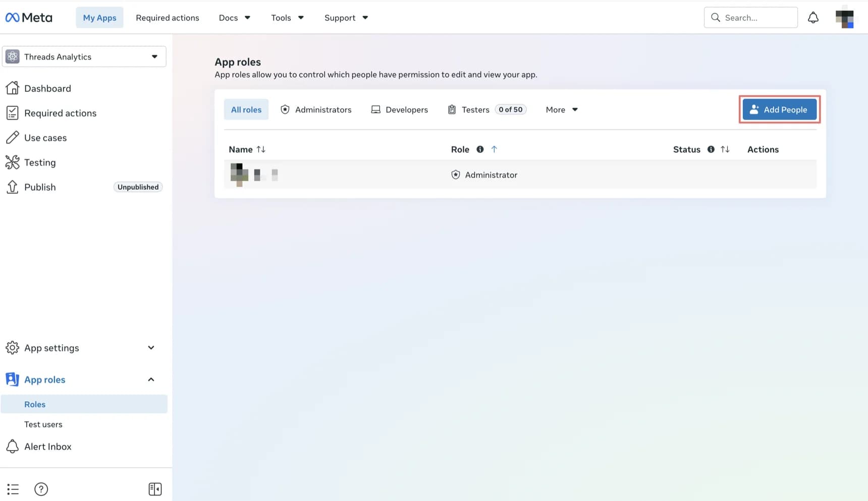Sort the table by the Name arrows

[261, 149]
